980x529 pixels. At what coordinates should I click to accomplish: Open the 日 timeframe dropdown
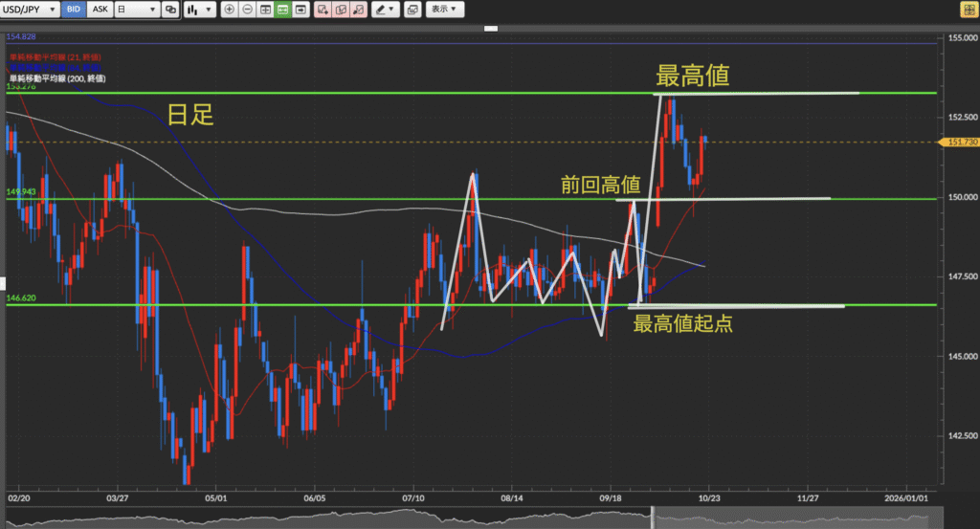[136, 10]
